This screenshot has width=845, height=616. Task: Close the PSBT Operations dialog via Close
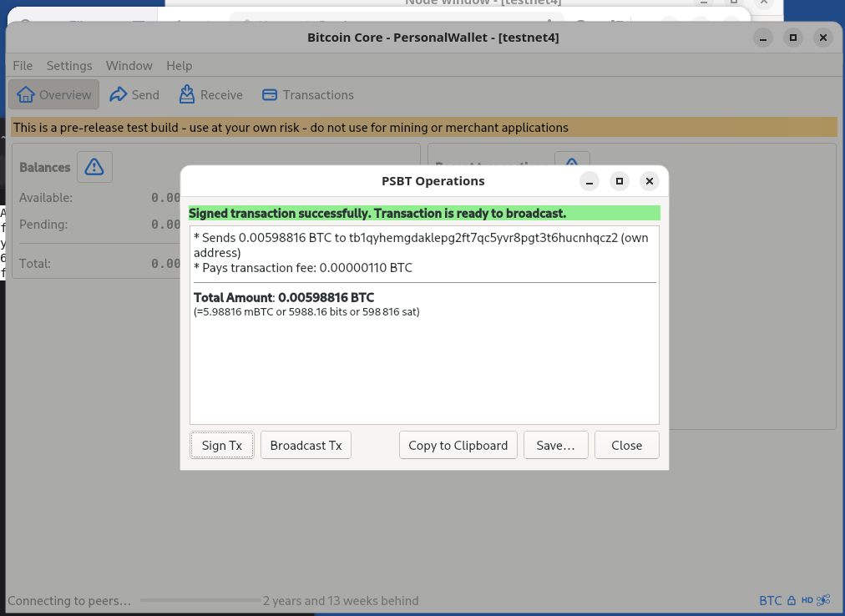point(627,445)
